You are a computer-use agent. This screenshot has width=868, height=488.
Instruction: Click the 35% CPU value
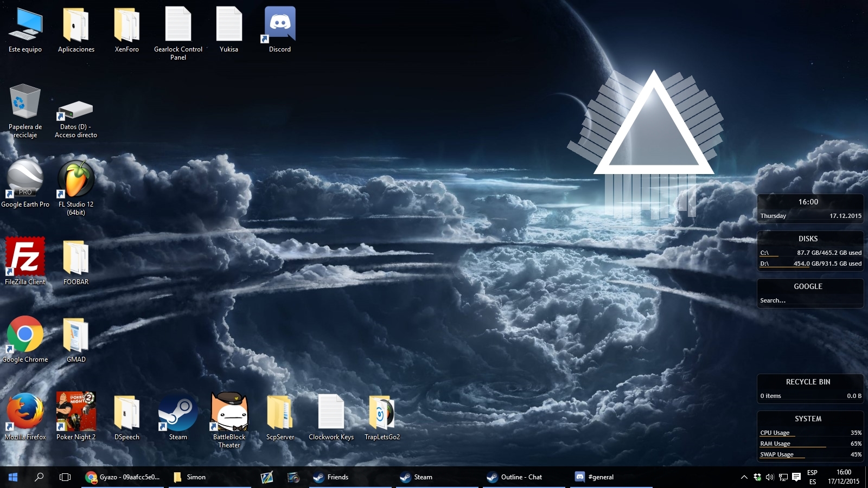coord(856,433)
